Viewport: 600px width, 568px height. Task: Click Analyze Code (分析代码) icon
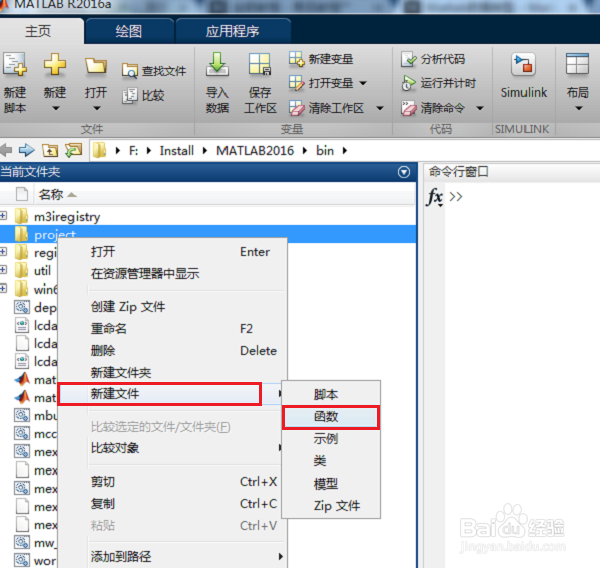(x=409, y=59)
